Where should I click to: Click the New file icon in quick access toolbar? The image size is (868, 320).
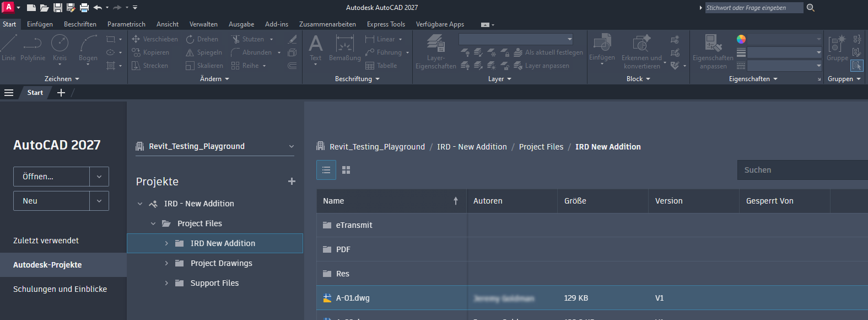(31, 8)
